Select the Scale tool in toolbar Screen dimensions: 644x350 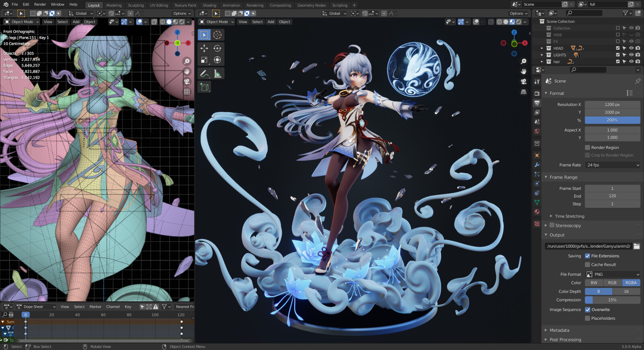(204, 60)
